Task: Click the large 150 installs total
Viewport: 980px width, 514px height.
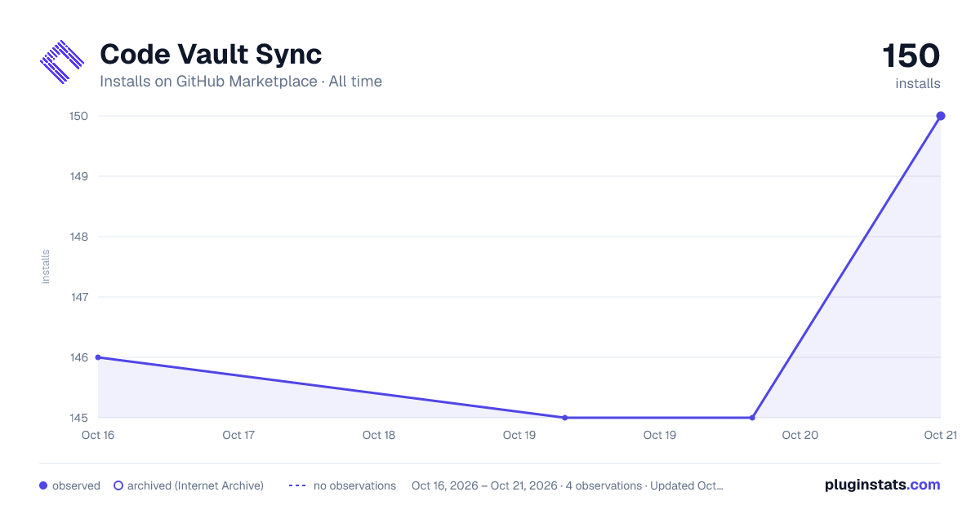Action: tap(911, 56)
